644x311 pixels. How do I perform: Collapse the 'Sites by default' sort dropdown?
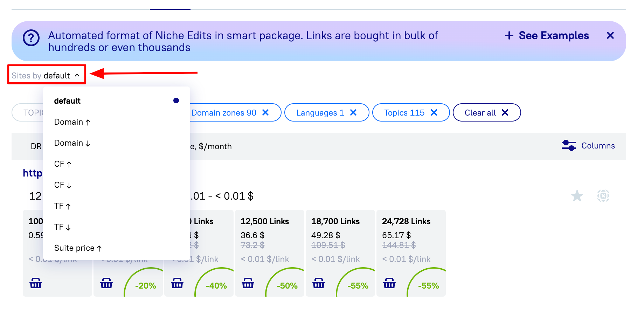[46, 76]
